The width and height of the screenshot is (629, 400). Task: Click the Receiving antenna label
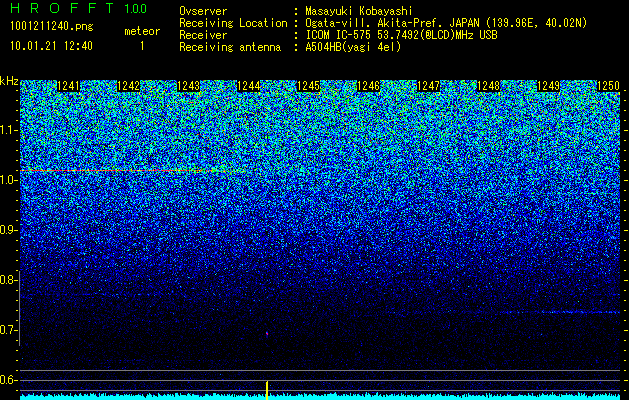coord(230,47)
